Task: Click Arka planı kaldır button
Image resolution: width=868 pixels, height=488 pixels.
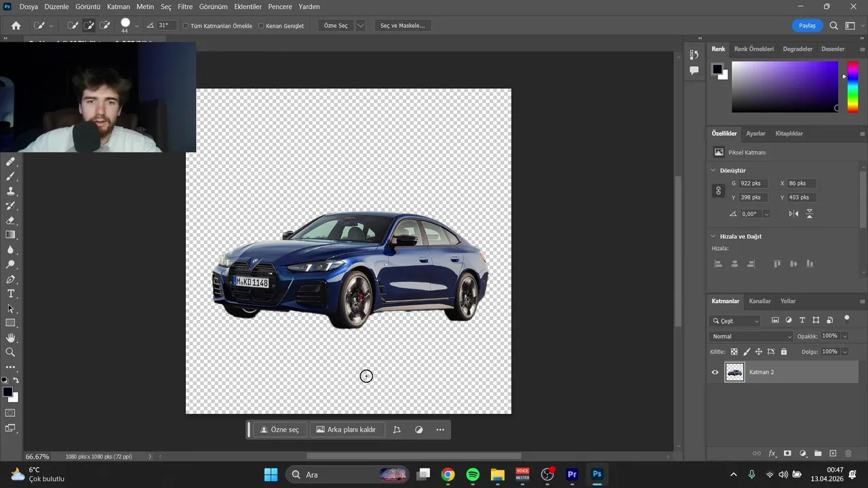Action: click(x=346, y=430)
